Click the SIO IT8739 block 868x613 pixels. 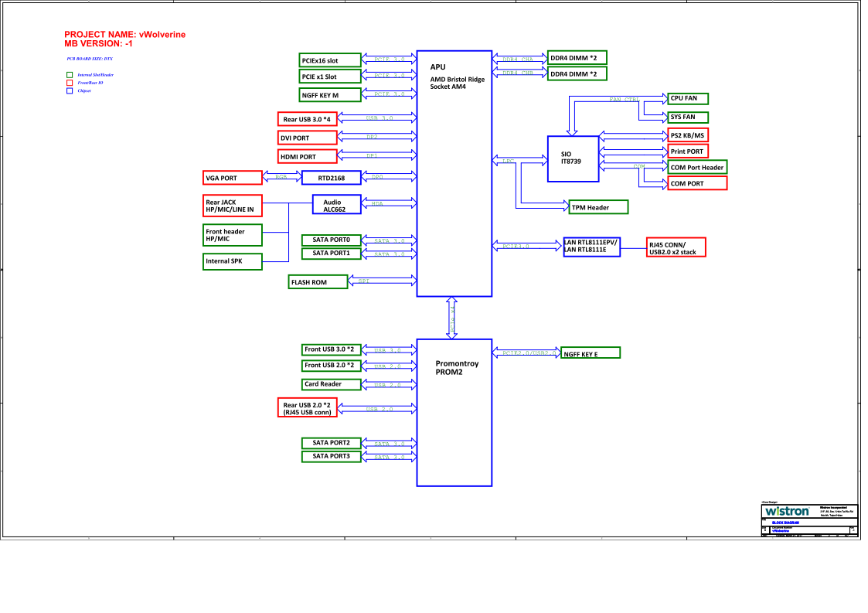573,158
